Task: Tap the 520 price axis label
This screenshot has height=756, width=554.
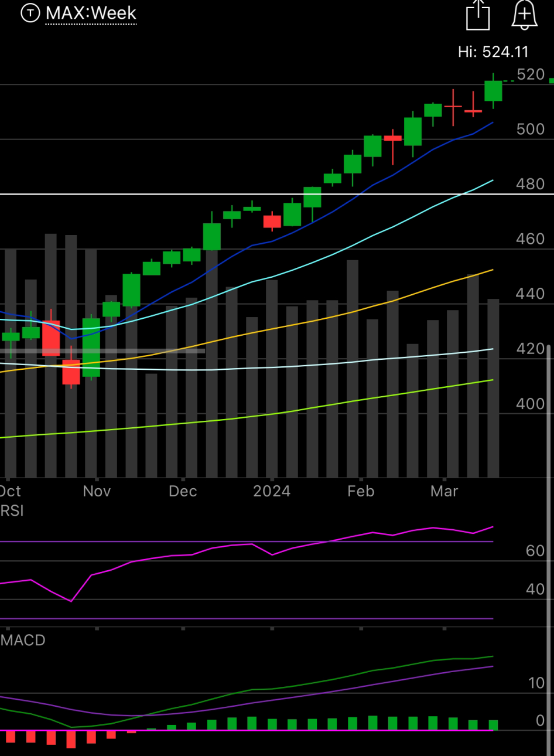Action: [531, 74]
